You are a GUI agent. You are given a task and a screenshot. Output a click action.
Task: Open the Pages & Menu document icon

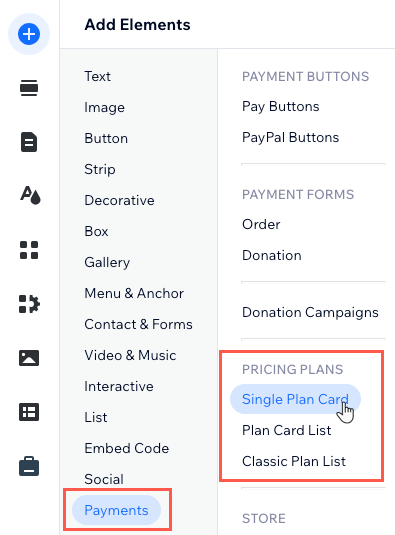tap(29, 142)
